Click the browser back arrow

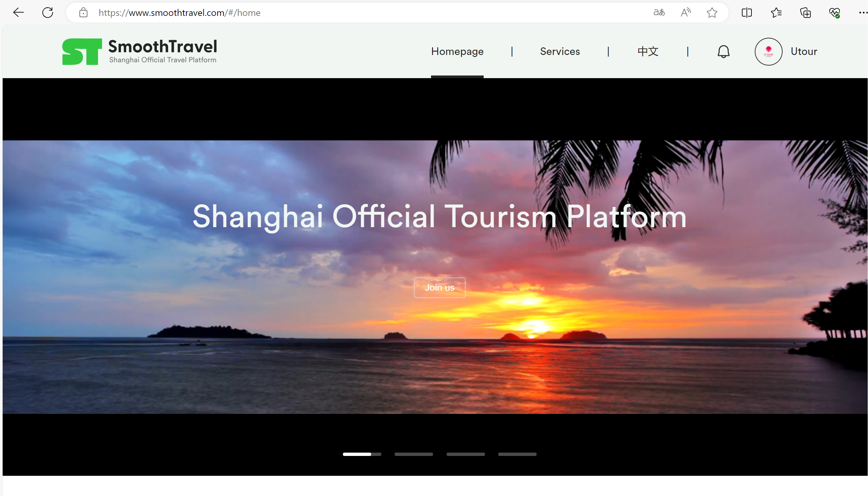(19, 13)
